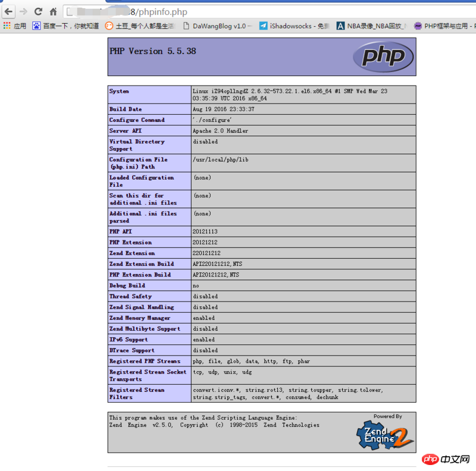Viewport: 476px width, 471px height.
Task: Click the Scan this dir for additional .ini files label
Action: 143,199
